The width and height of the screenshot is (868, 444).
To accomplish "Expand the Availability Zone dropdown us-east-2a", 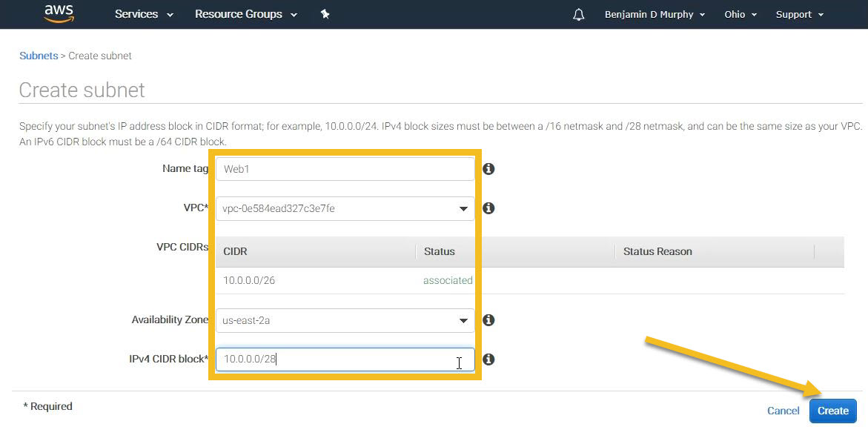I will pos(345,320).
